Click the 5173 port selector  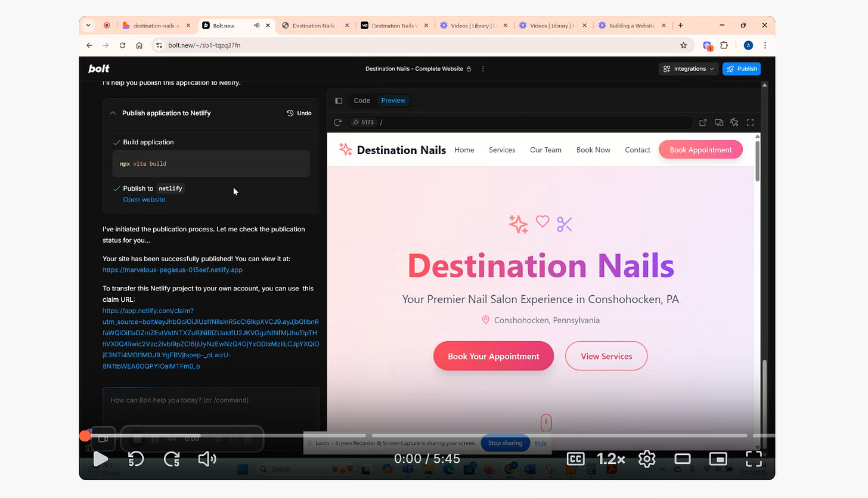(x=363, y=122)
